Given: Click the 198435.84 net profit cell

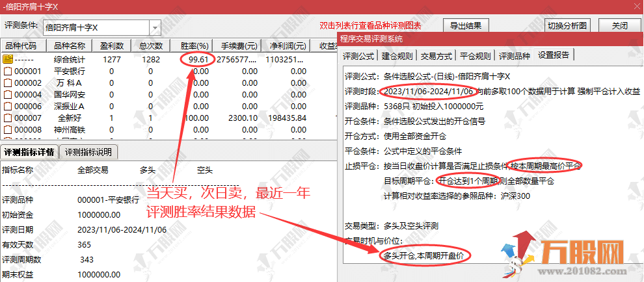Looking at the screenshot, I should 287,119.
